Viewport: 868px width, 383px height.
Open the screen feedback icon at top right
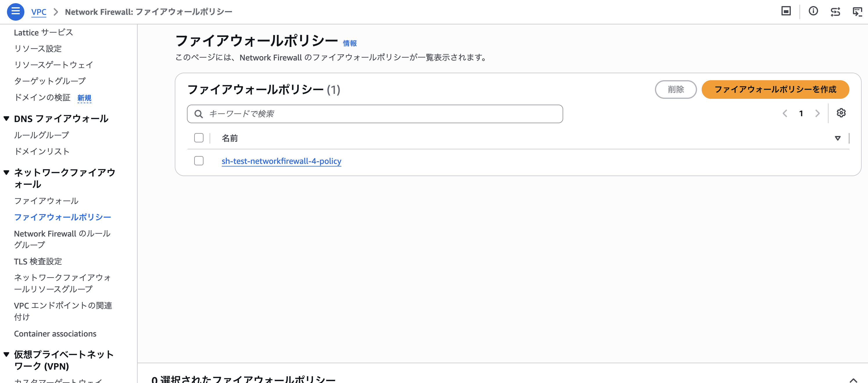(857, 12)
